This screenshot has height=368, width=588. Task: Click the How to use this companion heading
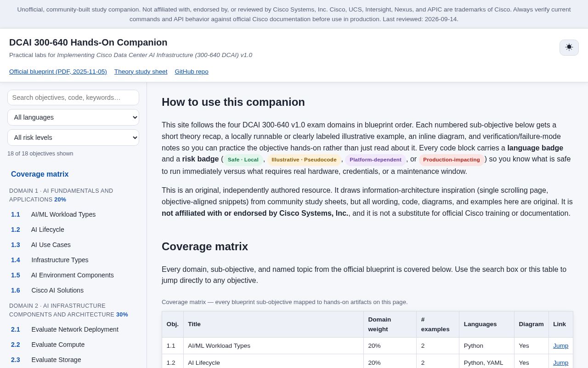233,102
